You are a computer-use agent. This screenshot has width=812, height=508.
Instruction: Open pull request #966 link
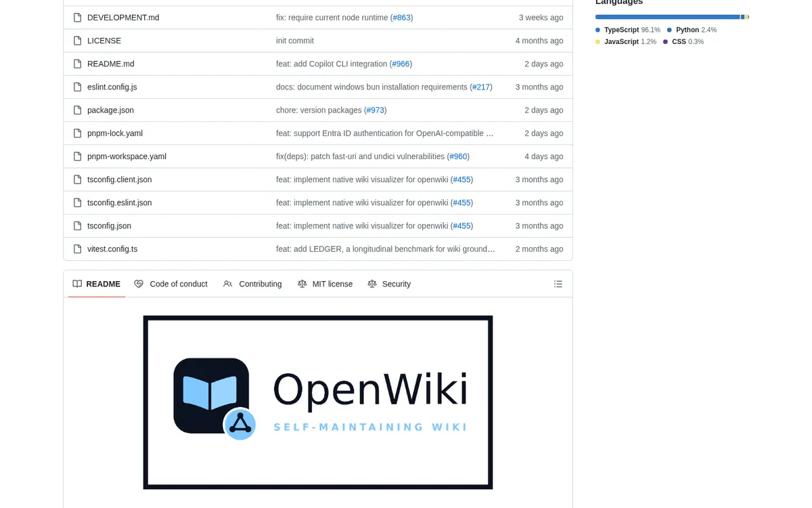pos(401,64)
